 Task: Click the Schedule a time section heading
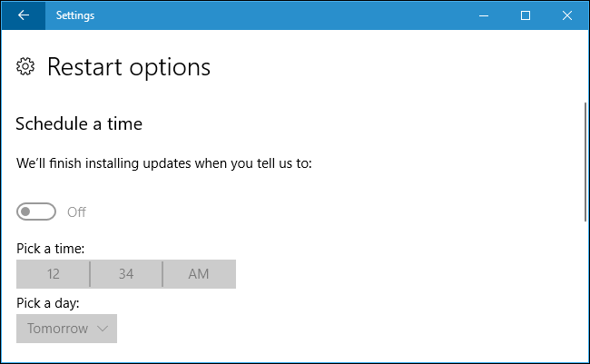[x=79, y=123]
